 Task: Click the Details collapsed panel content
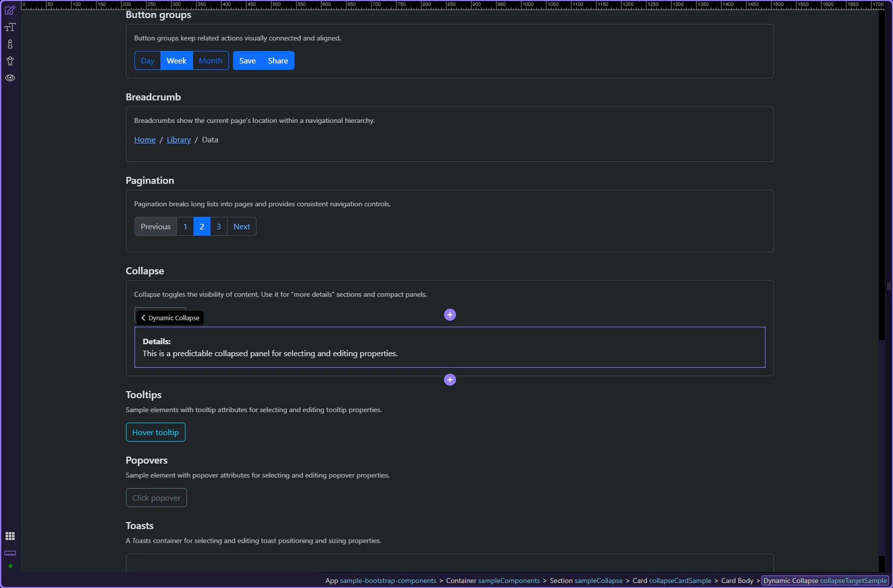pyautogui.click(x=449, y=347)
